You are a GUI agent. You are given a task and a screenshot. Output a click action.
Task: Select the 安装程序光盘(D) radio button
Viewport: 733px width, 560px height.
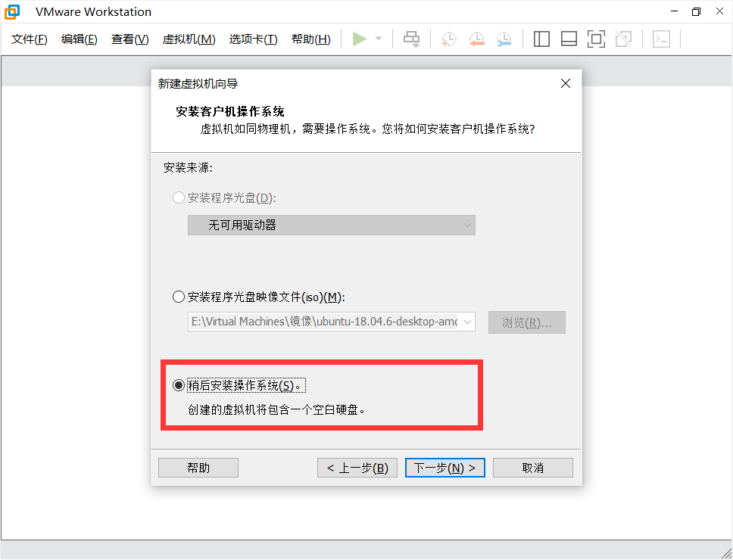pos(178,198)
